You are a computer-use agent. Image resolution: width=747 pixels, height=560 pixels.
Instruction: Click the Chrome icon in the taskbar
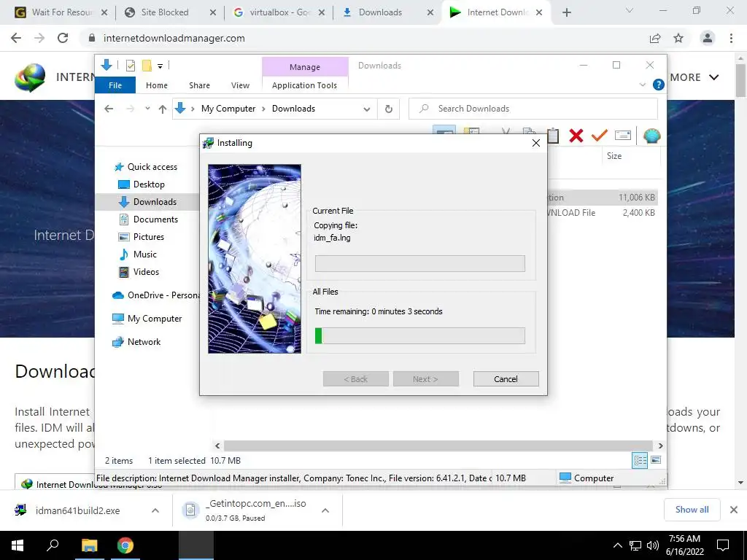pos(125,545)
